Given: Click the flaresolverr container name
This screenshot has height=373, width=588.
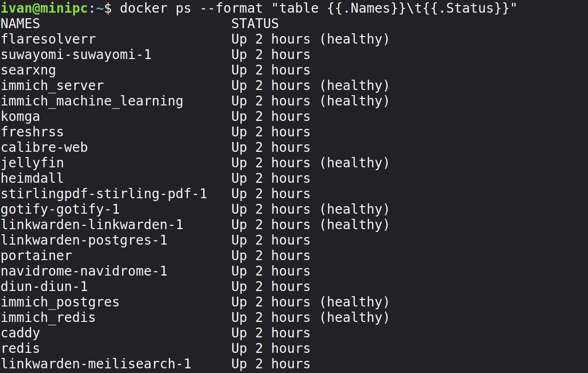Looking at the screenshot, I should 48,39.
